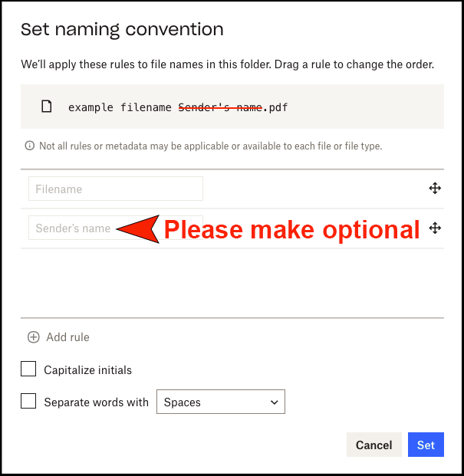The width and height of the screenshot is (464, 476).
Task: Click the "Set naming convention" dialog heading
Action: pos(122,30)
